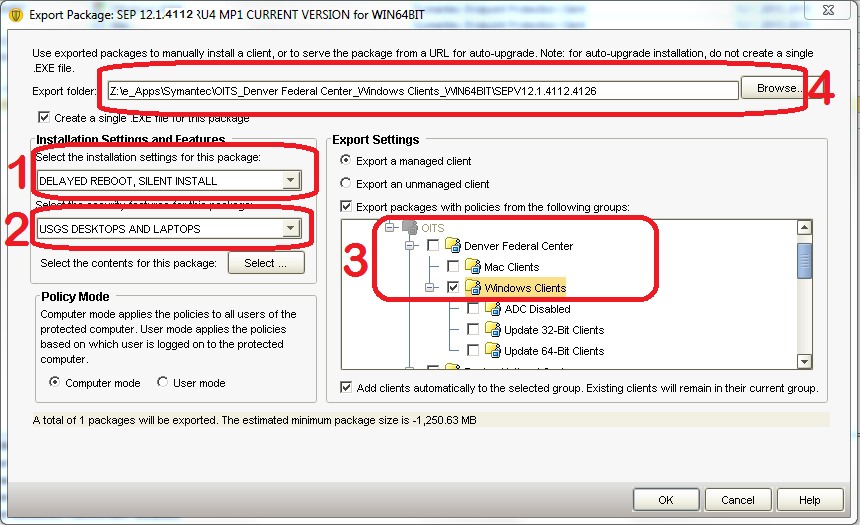Uncheck the Windows Clients group checkbox
Screen dimensions: 860x525
point(453,287)
